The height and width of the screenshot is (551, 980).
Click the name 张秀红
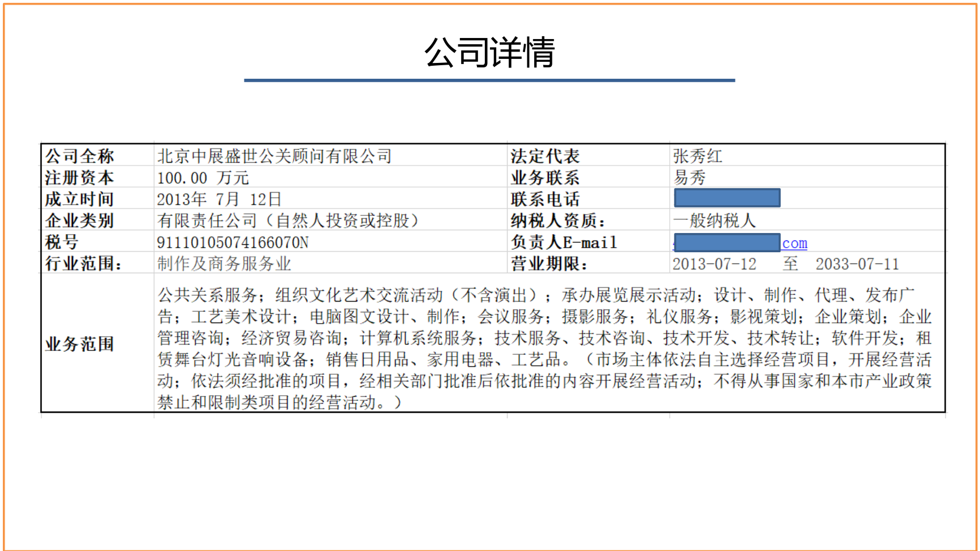698,156
